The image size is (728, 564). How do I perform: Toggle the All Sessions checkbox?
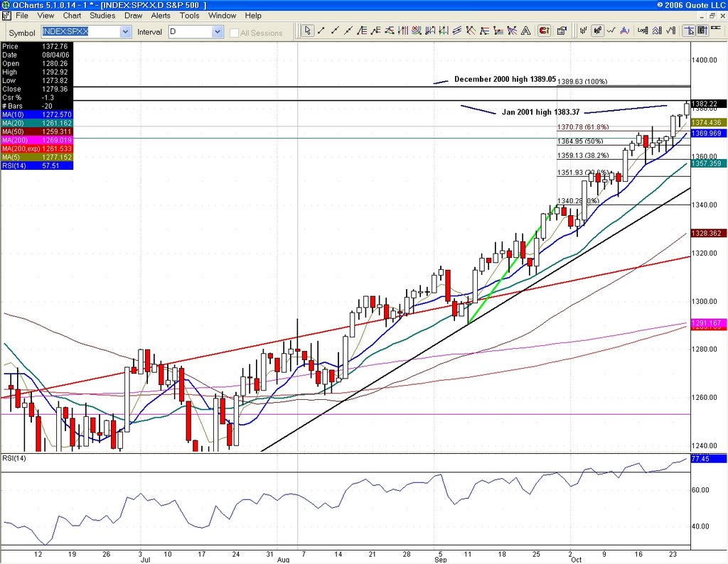(235, 33)
